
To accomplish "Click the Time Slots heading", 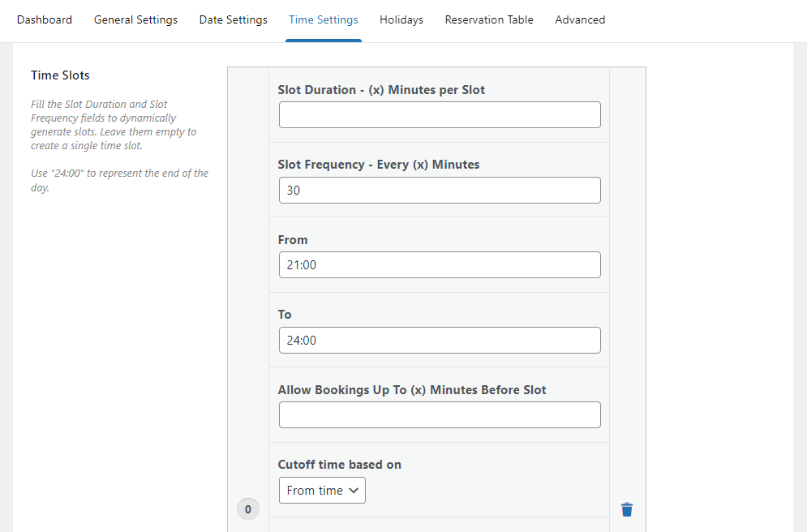I will (60, 75).
